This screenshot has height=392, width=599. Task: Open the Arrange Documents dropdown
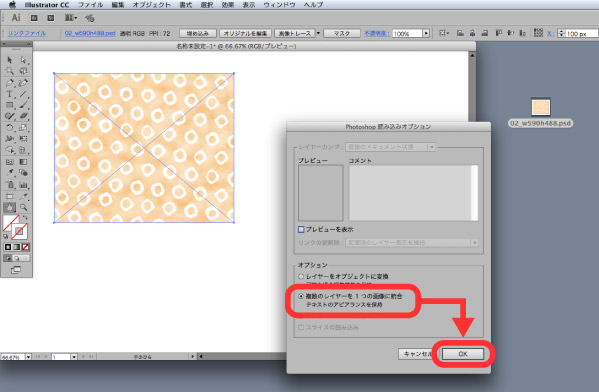pyautogui.click(x=71, y=18)
